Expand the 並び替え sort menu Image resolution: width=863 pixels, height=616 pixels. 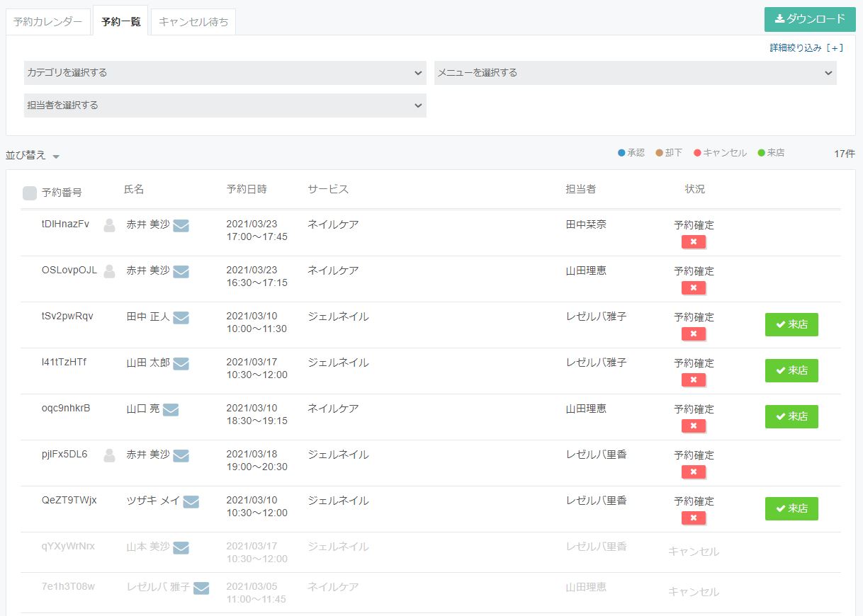[x=33, y=155]
